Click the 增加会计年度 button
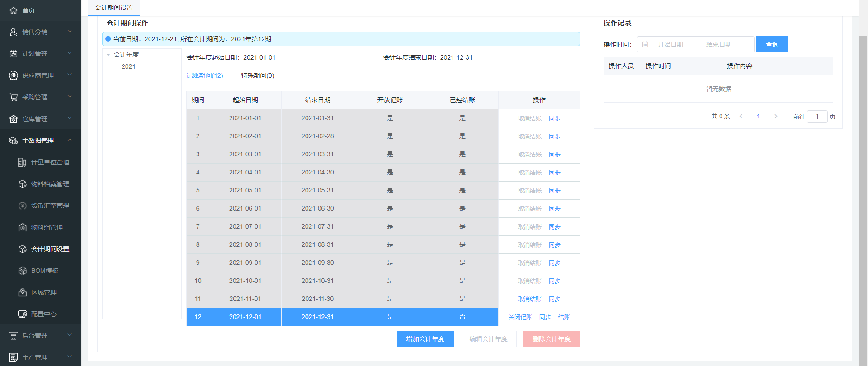Screen dimensions: 868x366 (425, 339)
